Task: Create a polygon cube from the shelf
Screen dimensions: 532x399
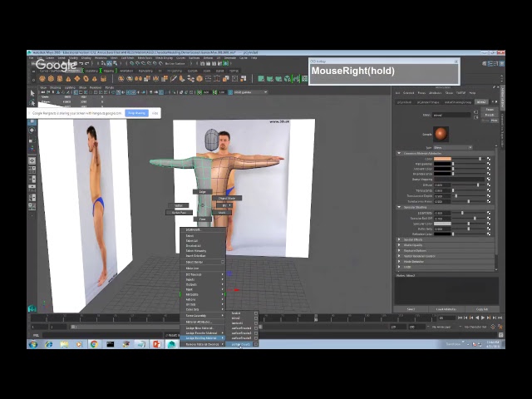Action: click(x=51, y=79)
